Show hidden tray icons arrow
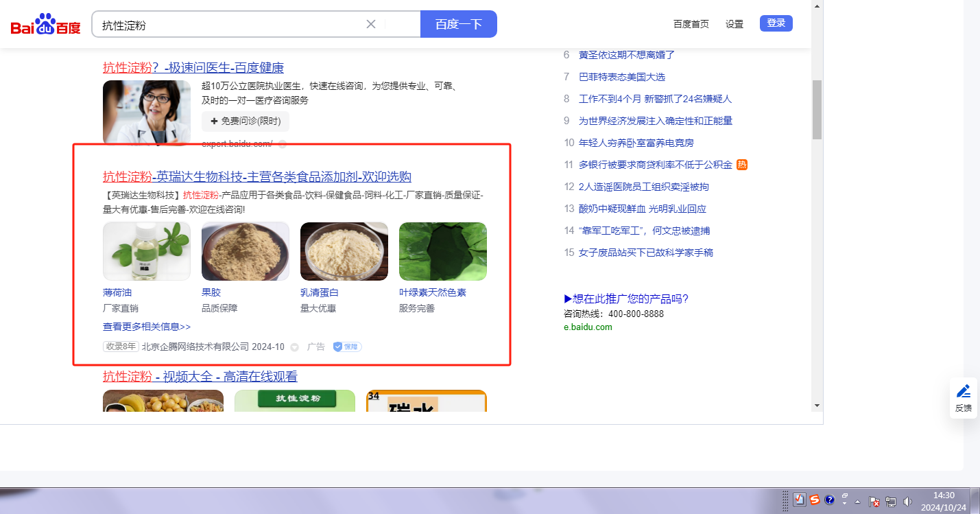The width and height of the screenshot is (980, 514). [x=857, y=502]
